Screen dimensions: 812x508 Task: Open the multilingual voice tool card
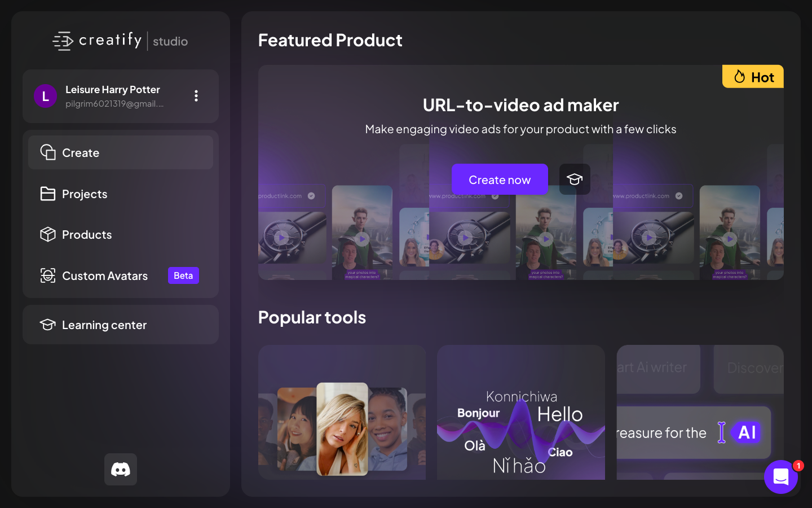(x=521, y=412)
